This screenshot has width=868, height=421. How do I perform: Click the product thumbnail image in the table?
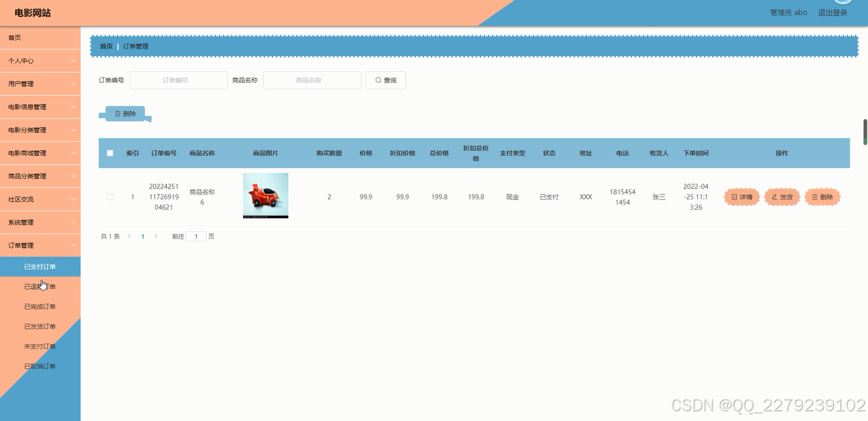(x=265, y=195)
